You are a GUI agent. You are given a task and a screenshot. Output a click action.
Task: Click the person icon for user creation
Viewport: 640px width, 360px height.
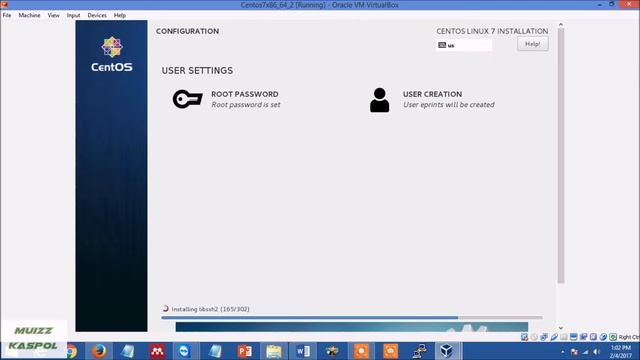[380, 100]
